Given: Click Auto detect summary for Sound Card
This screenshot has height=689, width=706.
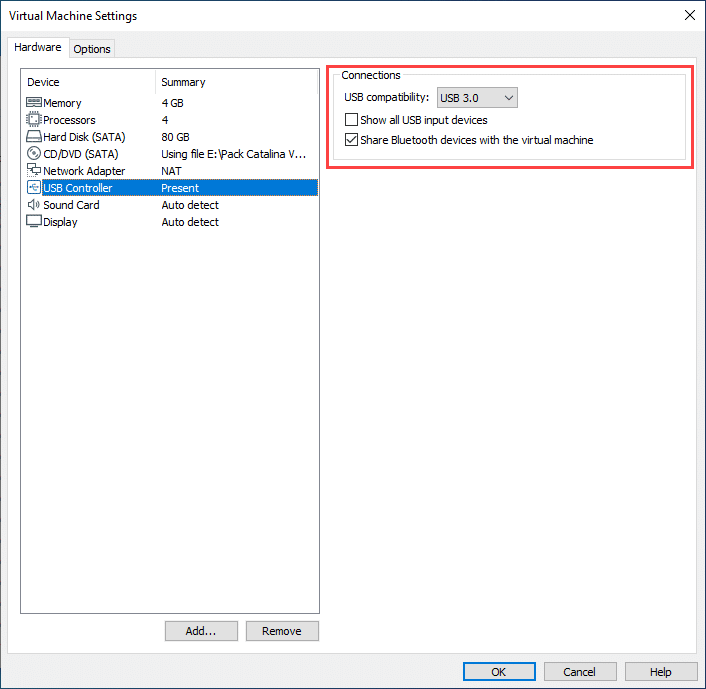Looking at the screenshot, I should (x=190, y=205).
